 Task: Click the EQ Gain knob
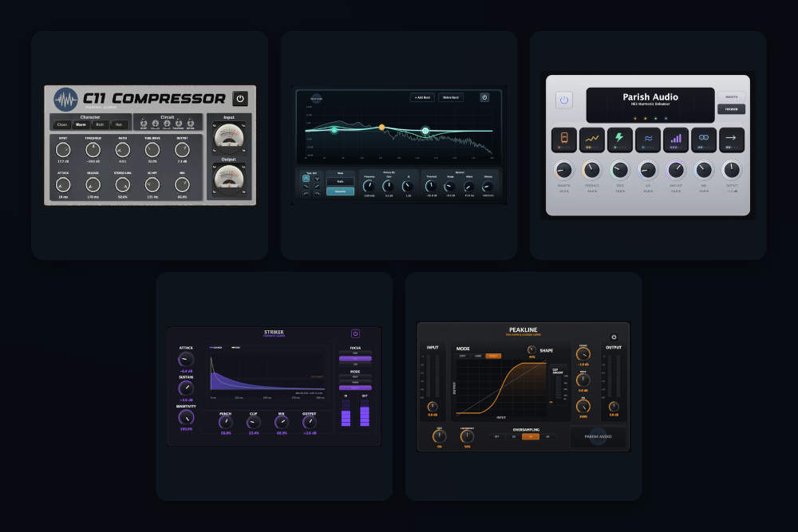point(389,187)
